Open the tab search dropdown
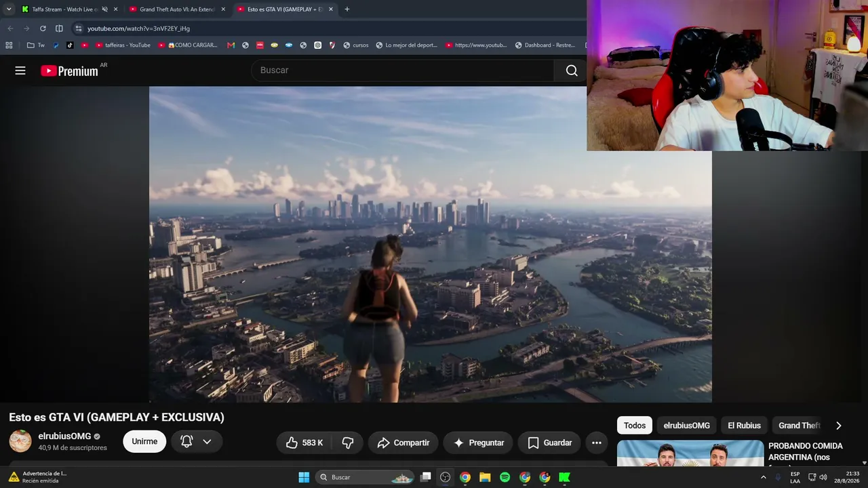Viewport: 868px width, 488px height. pyautogui.click(x=8, y=9)
